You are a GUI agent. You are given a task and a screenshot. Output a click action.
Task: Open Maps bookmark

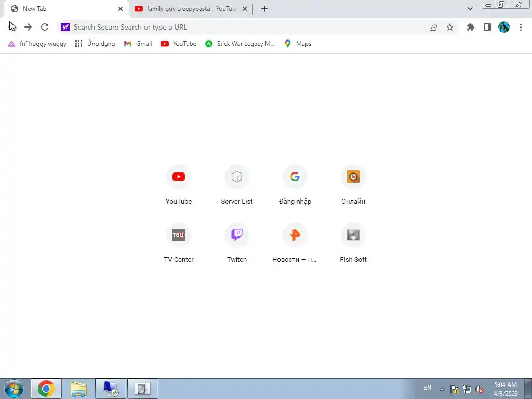point(298,44)
